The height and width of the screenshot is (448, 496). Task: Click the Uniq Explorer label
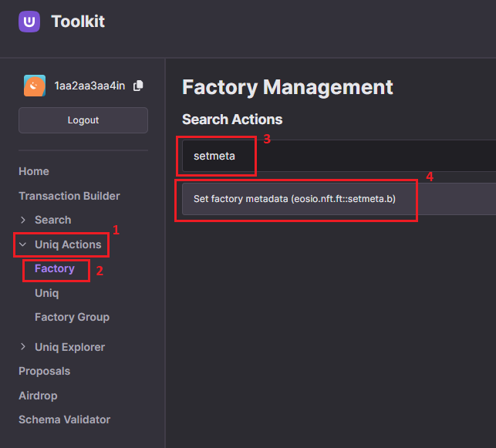(70, 347)
